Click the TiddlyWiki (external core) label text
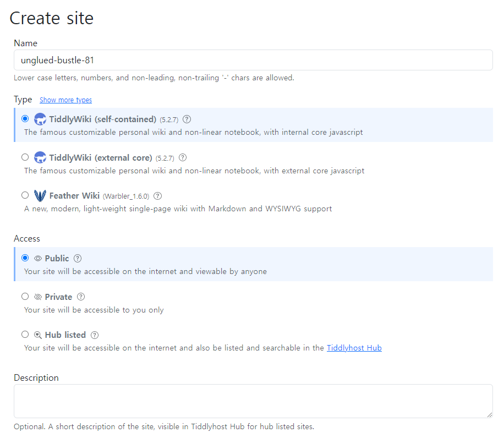This screenshot has width=504, height=438. (x=101, y=158)
